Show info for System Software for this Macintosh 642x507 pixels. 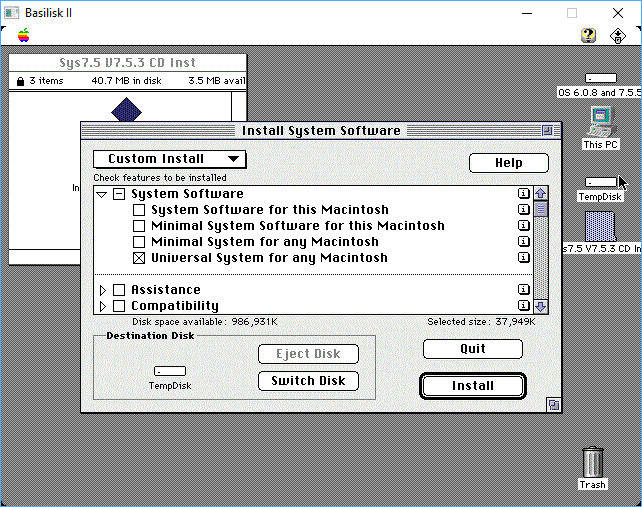point(524,209)
